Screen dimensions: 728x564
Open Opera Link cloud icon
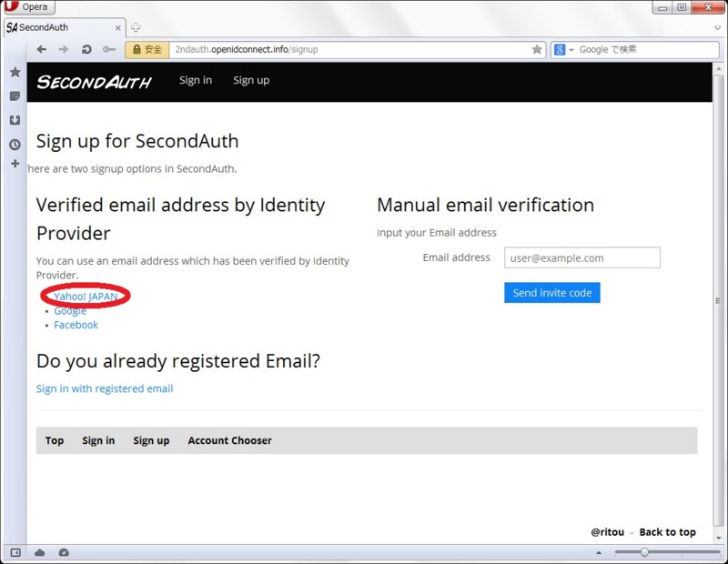[x=40, y=552]
